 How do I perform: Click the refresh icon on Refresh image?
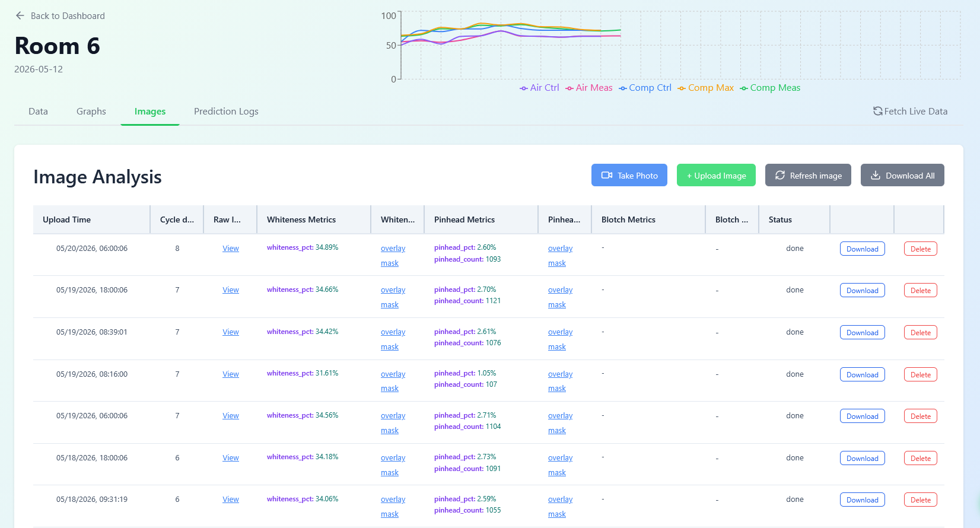click(780, 175)
